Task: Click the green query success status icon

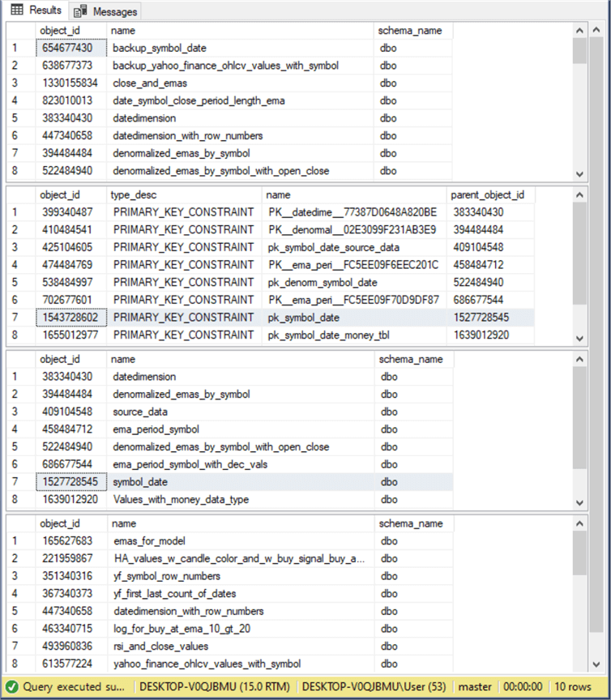Action: click(12, 686)
